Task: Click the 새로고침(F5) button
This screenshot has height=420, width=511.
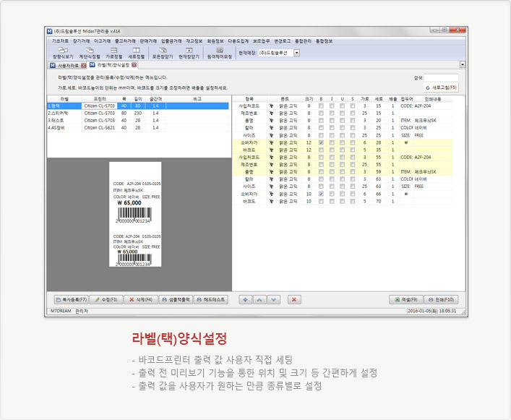Action: coord(440,87)
